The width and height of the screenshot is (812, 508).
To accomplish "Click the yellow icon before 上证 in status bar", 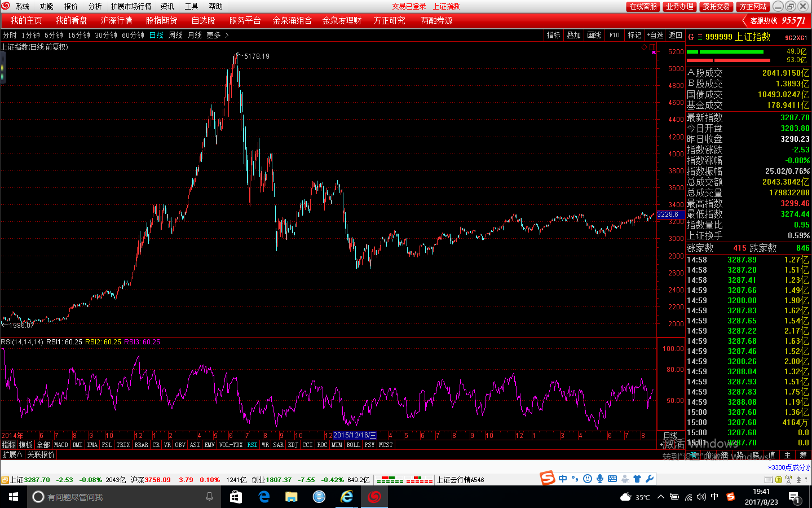I will [x=5, y=480].
